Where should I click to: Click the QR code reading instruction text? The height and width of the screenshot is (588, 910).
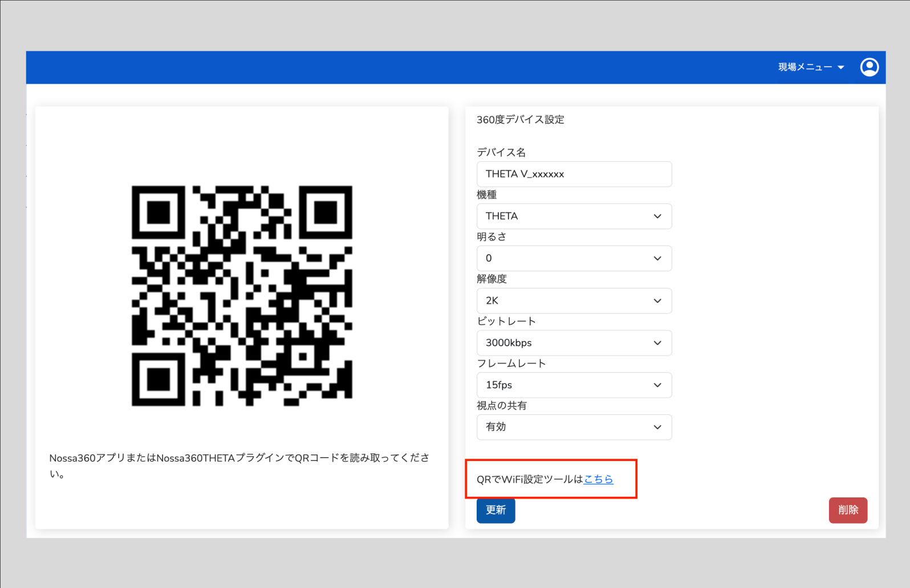pos(239,465)
